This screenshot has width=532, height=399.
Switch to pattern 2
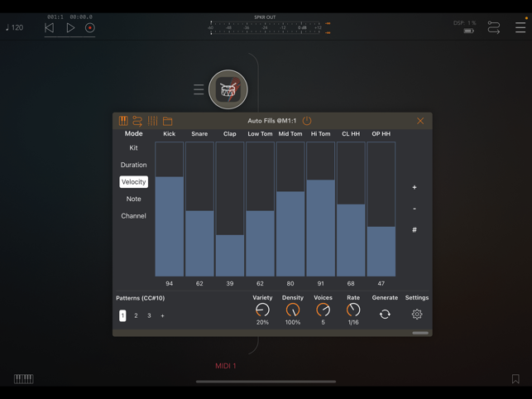(x=136, y=315)
